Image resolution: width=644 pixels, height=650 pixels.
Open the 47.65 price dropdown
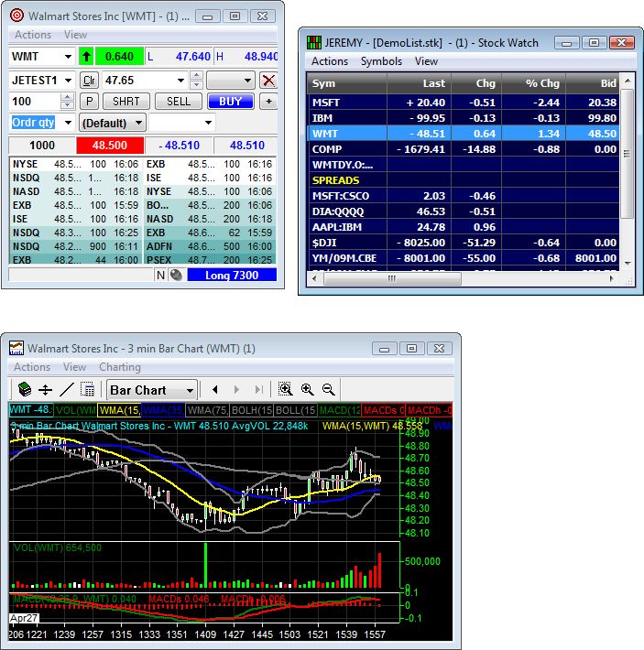[x=180, y=80]
